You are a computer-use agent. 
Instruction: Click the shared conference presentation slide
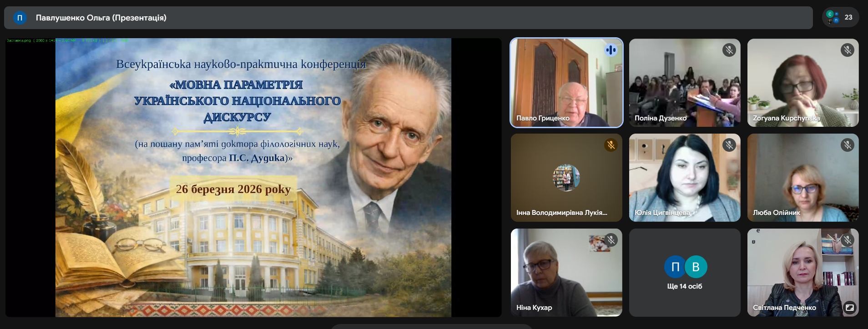253,177
